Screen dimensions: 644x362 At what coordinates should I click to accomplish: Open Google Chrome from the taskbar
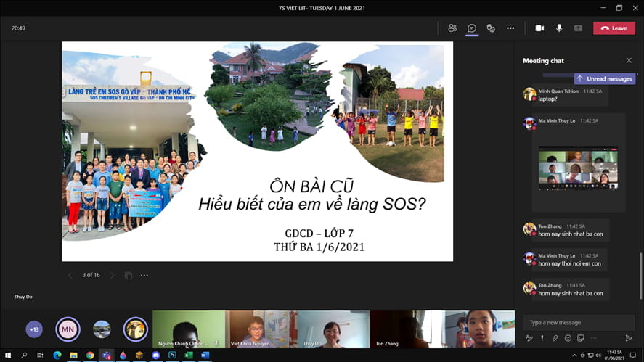[90, 355]
